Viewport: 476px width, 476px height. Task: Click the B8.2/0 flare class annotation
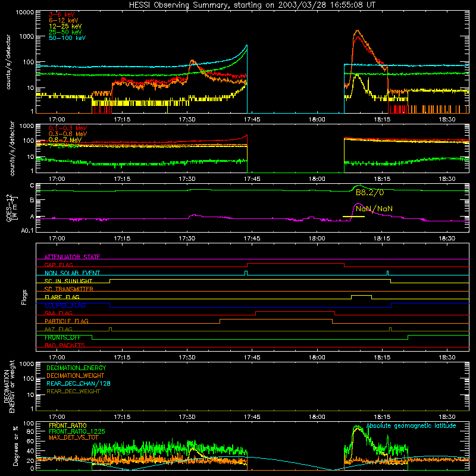(x=369, y=192)
